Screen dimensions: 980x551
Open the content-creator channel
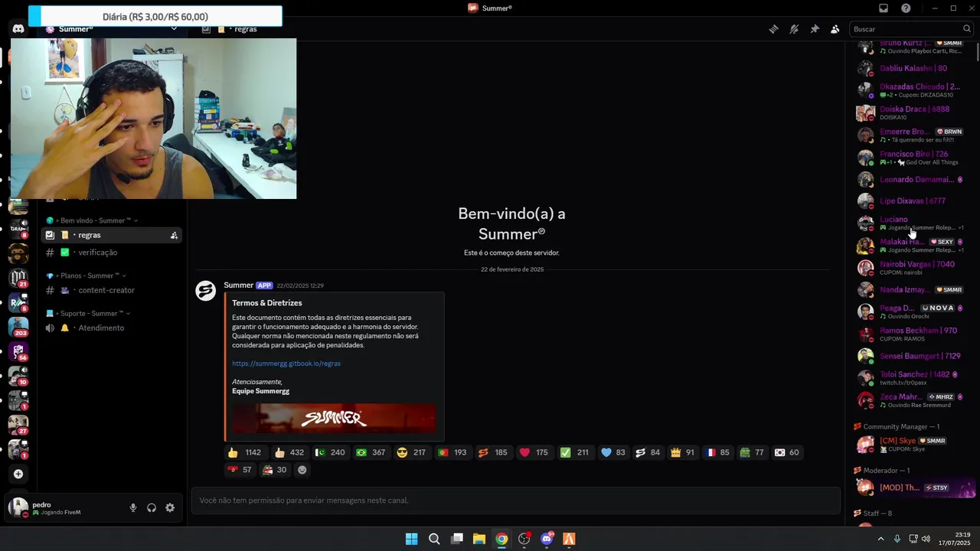pyautogui.click(x=113, y=290)
